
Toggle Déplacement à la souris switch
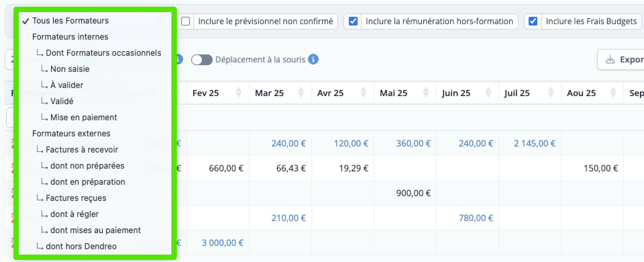[x=202, y=59]
